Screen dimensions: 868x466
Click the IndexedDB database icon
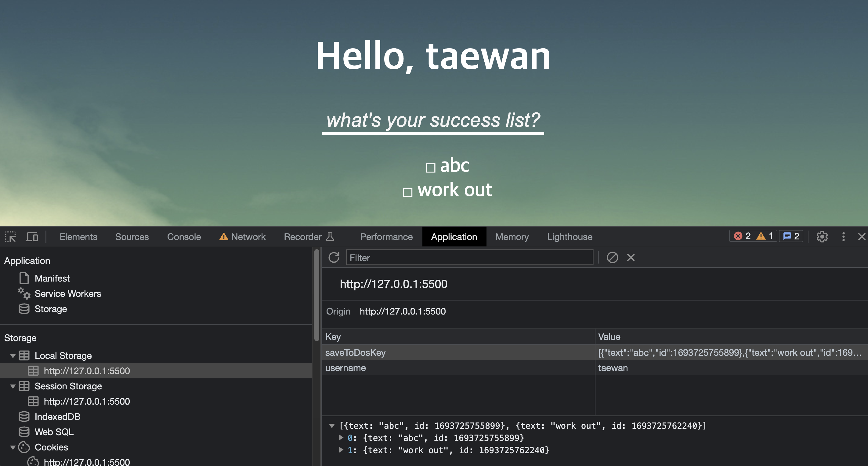pyautogui.click(x=24, y=417)
